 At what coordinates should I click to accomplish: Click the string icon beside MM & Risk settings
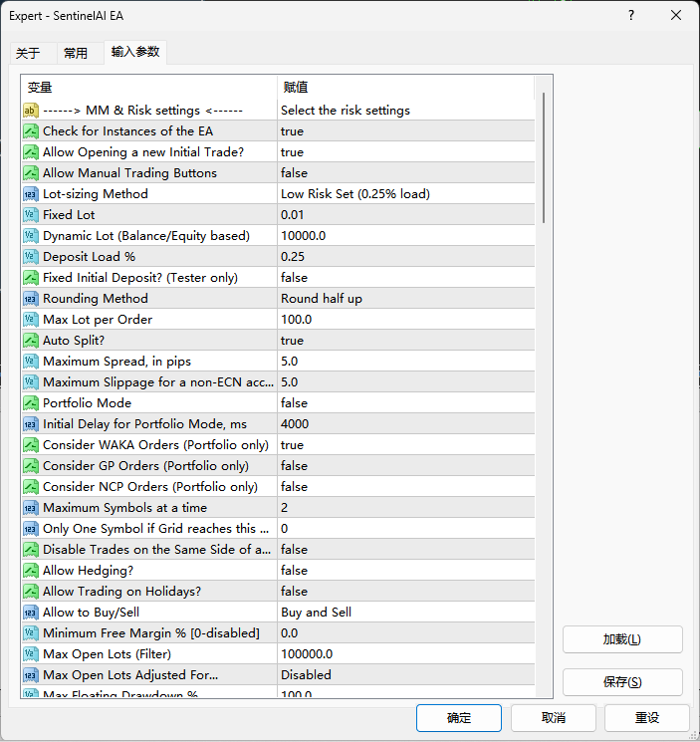pos(31,111)
